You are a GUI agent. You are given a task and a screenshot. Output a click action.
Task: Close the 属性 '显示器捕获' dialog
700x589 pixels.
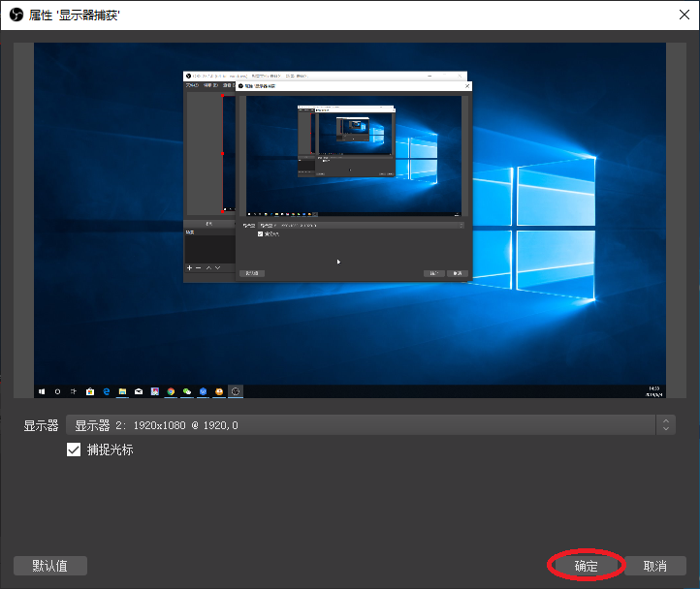684,15
